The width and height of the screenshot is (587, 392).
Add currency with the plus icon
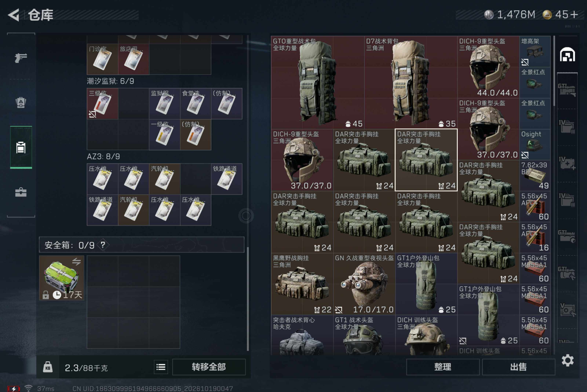(574, 14)
